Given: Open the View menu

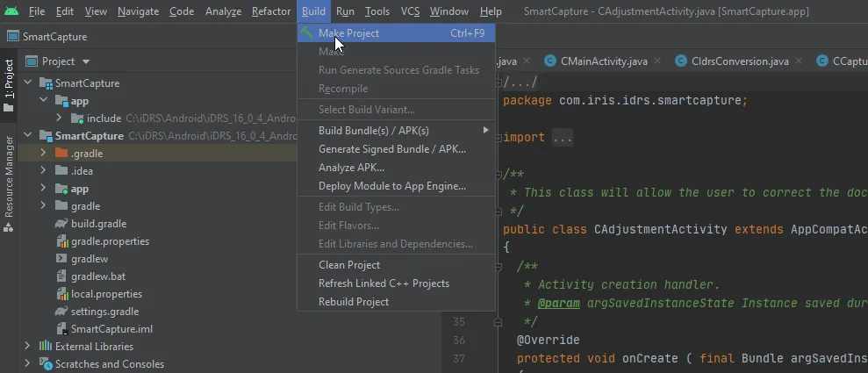Looking at the screenshot, I should 96,11.
